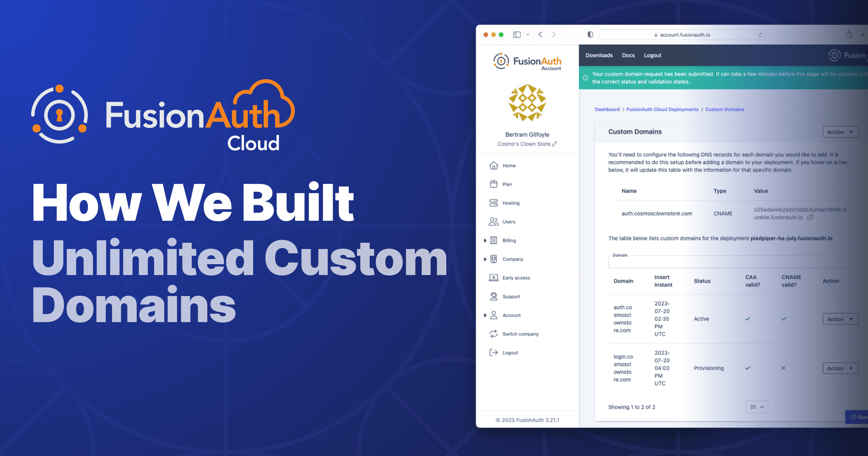Click the Domain column header

tap(623, 281)
